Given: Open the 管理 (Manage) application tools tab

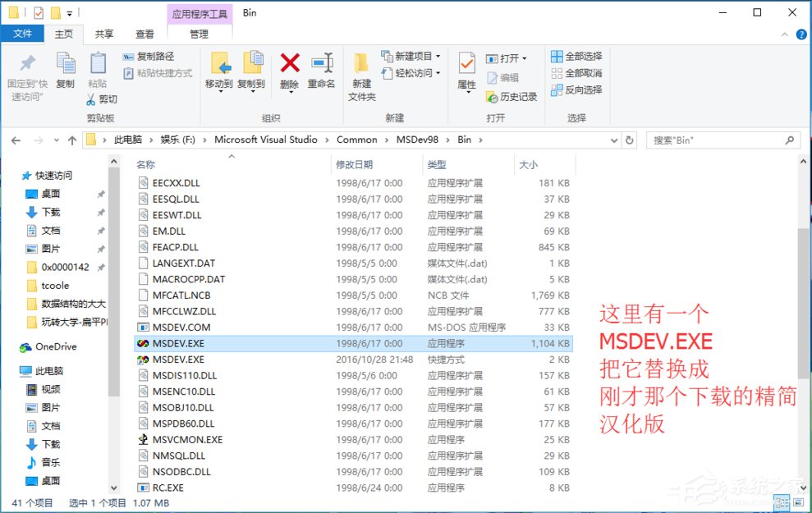Looking at the screenshot, I should point(200,34).
